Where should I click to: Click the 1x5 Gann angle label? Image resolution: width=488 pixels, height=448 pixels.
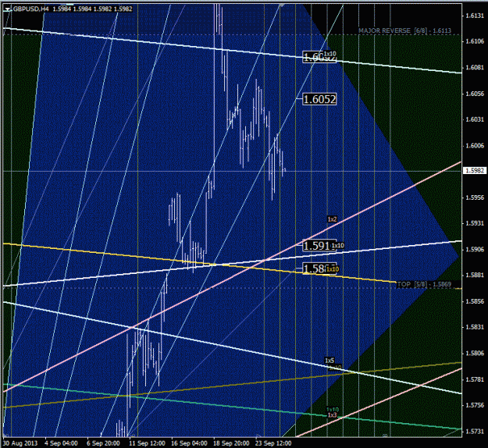(x=329, y=361)
